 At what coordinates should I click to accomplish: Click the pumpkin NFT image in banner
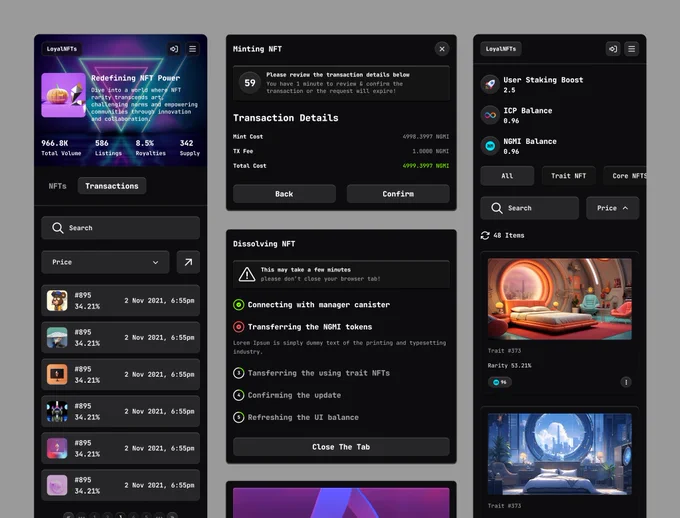point(63,95)
